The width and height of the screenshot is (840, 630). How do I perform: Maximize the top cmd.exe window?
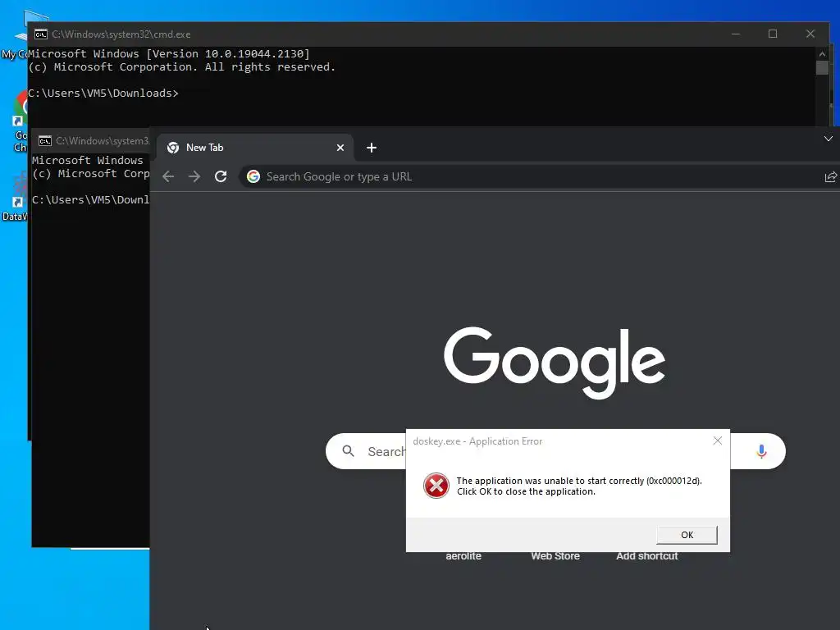pyautogui.click(x=773, y=34)
